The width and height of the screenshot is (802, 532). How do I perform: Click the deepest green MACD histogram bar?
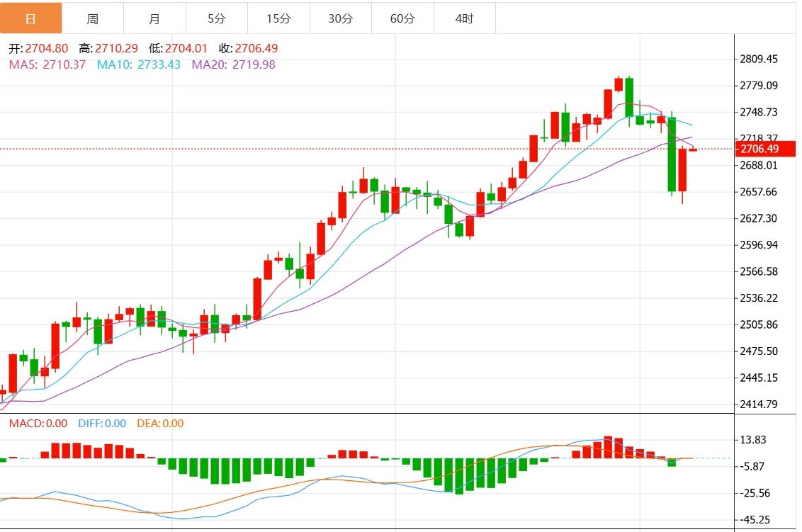[459, 475]
